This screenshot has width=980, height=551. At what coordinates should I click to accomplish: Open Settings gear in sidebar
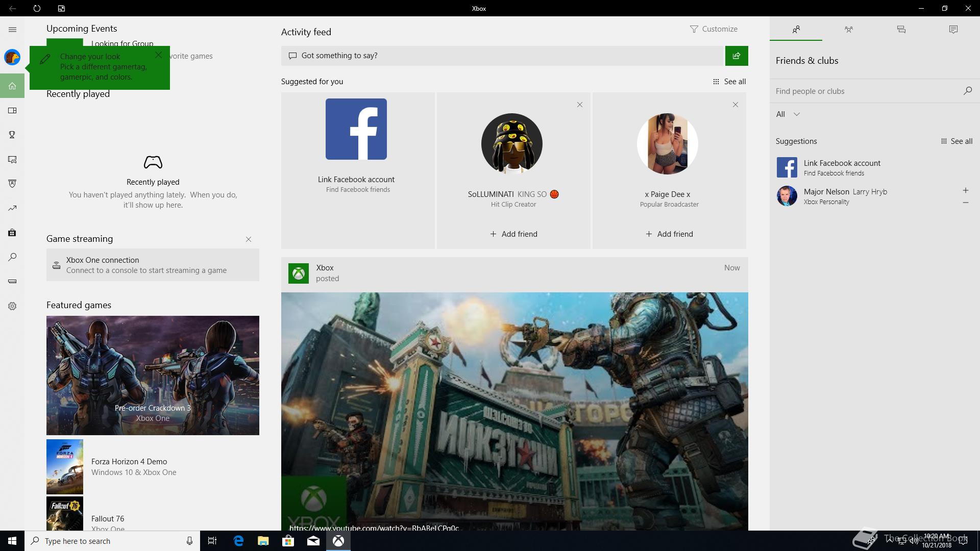click(x=12, y=306)
